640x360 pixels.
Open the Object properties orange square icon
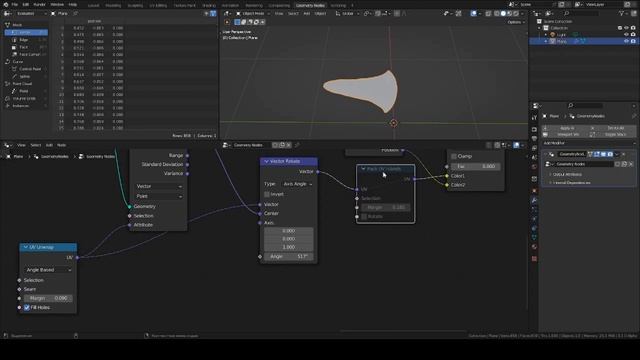534,191
